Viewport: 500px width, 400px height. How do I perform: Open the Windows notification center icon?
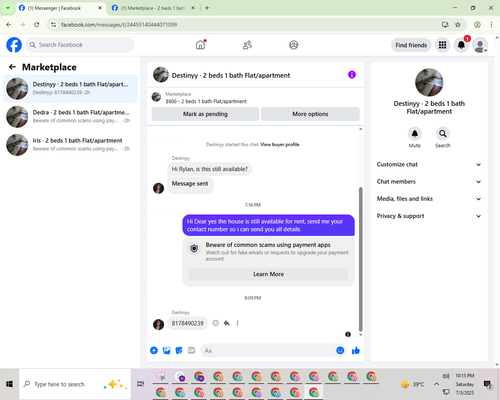click(x=487, y=384)
